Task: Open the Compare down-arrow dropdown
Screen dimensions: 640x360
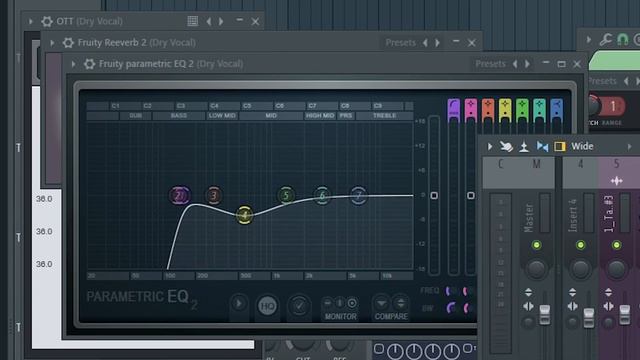Action: [x=382, y=303]
